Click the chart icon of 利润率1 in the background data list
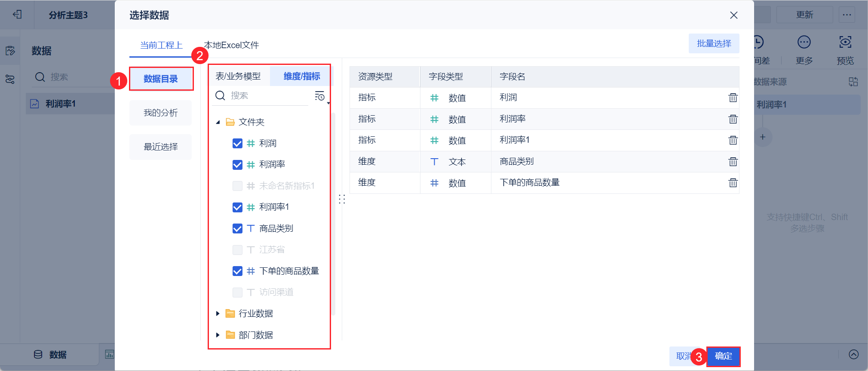This screenshot has width=868, height=371. 34,104
